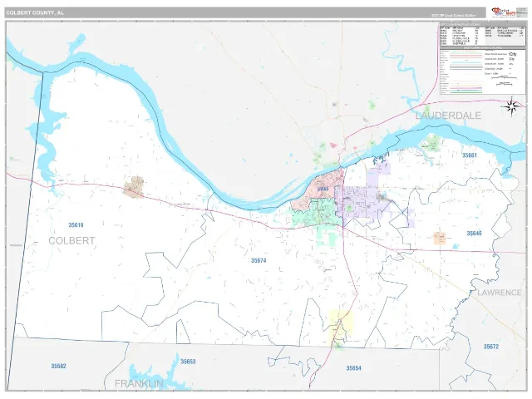Select the ZIP code label 35654

(x=353, y=367)
